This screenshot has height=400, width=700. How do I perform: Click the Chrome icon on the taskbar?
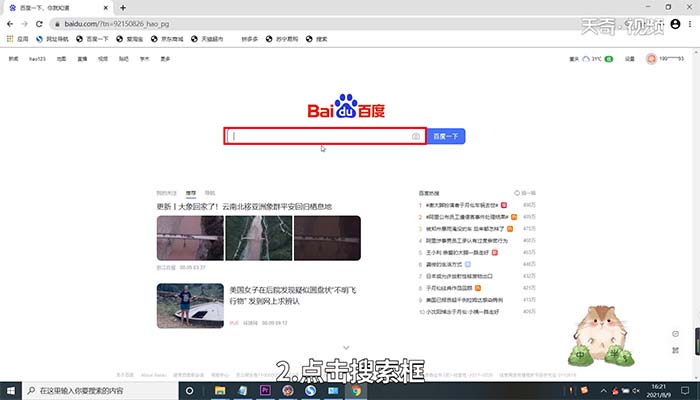356,391
